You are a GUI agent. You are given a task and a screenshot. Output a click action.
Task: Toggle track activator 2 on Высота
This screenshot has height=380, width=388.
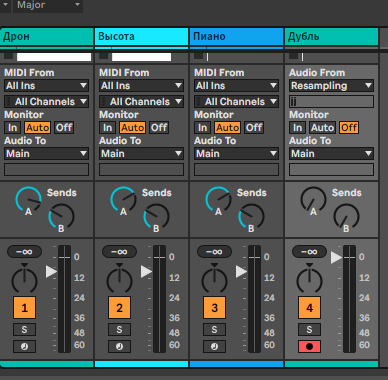click(x=119, y=308)
